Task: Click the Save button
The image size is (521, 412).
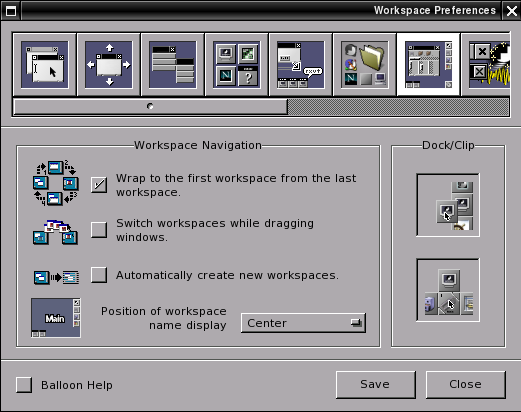Action: (376, 385)
